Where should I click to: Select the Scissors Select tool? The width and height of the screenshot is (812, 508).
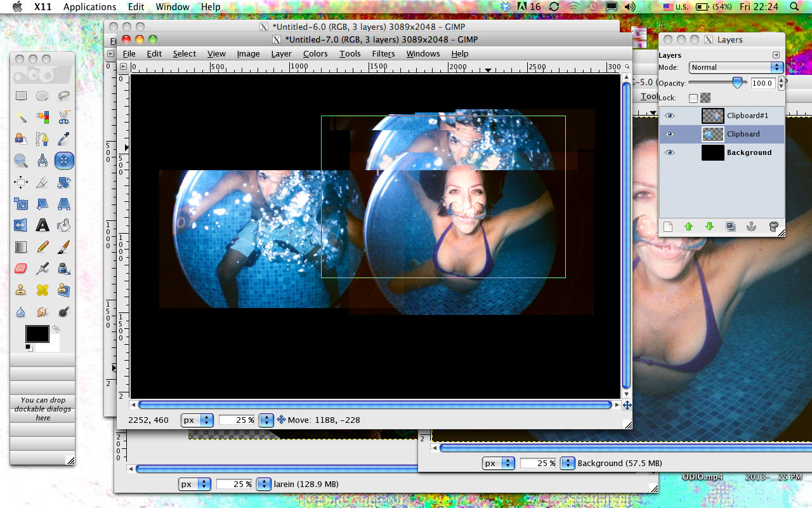pyautogui.click(x=63, y=117)
